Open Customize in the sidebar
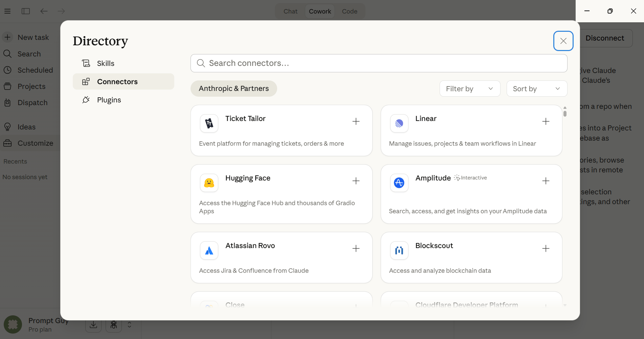Viewport: 644px width, 339px height. [x=30, y=143]
